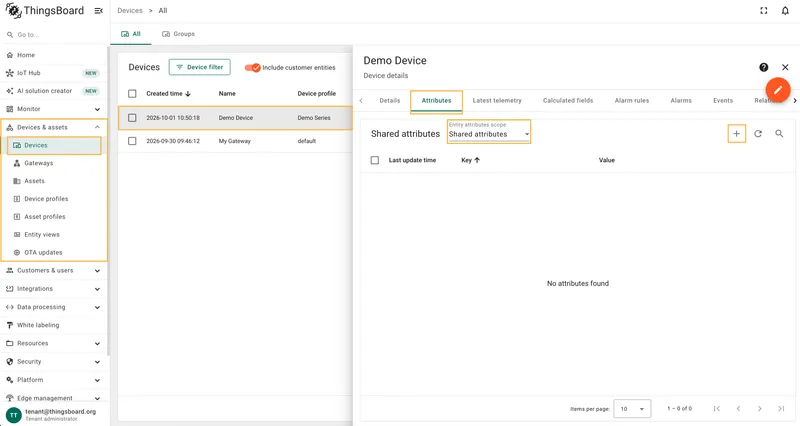
Task: Go to last page of attributes
Action: pos(781,409)
